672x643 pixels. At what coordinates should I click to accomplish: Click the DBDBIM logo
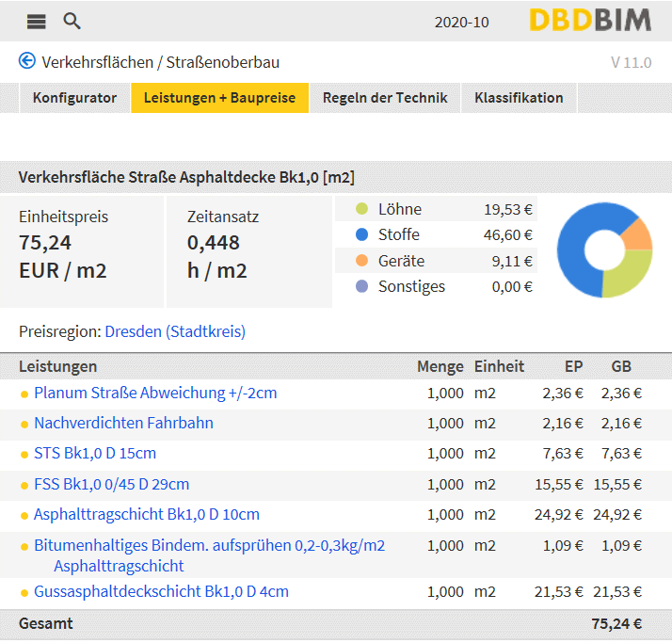[x=590, y=20]
